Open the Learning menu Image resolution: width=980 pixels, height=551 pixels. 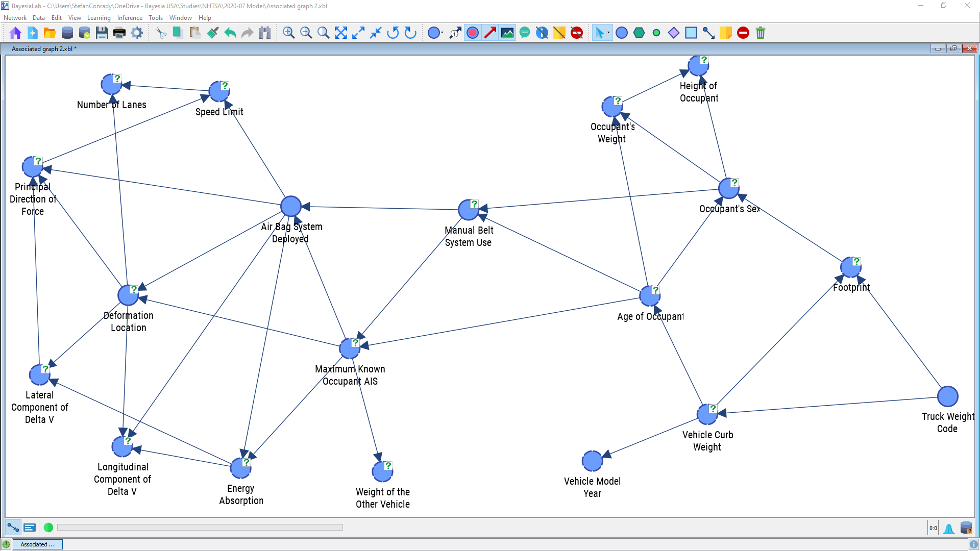pyautogui.click(x=99, y=18)
